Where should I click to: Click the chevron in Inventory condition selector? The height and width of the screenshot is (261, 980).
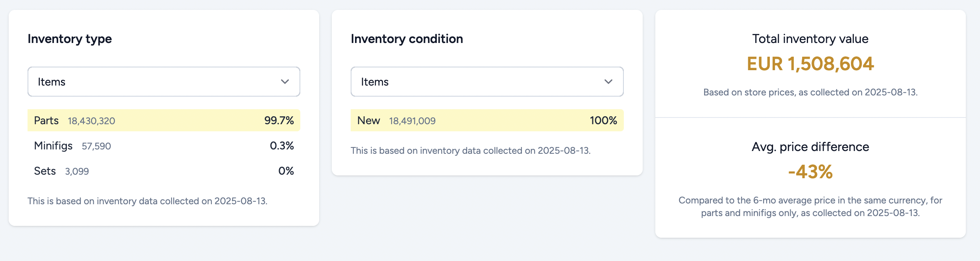pyautogui.click(x=608, y=82)
